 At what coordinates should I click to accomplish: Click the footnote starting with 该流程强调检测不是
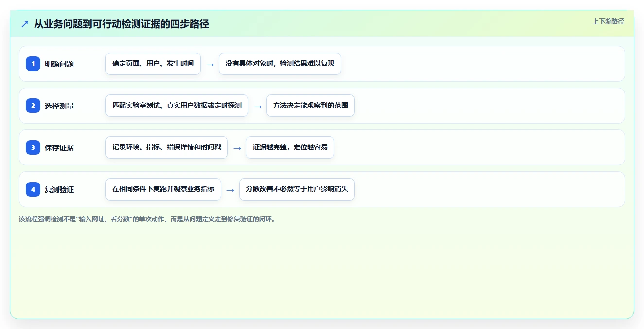148,219
